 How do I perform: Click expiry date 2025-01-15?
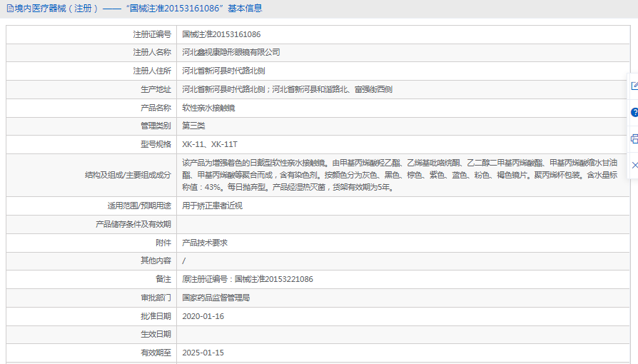coord(203,353)
